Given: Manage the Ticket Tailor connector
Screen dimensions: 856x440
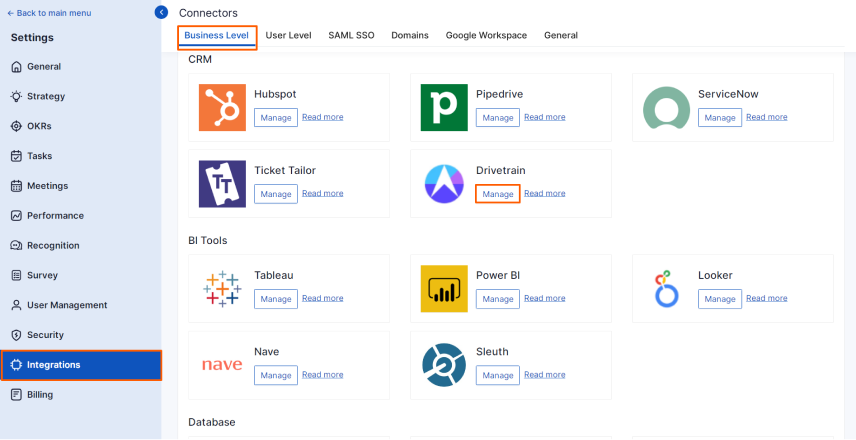Looking at the screenshot, I should (276, 194).
